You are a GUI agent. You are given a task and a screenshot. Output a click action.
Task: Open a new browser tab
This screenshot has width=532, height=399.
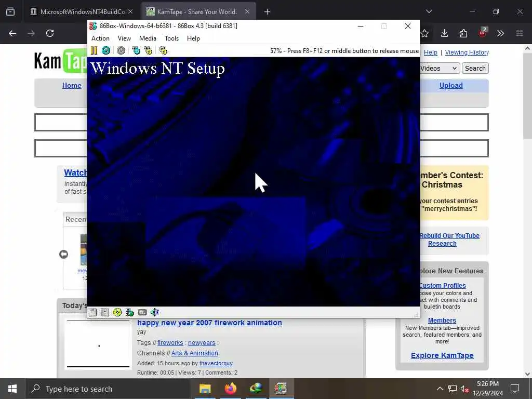(268, 12)
